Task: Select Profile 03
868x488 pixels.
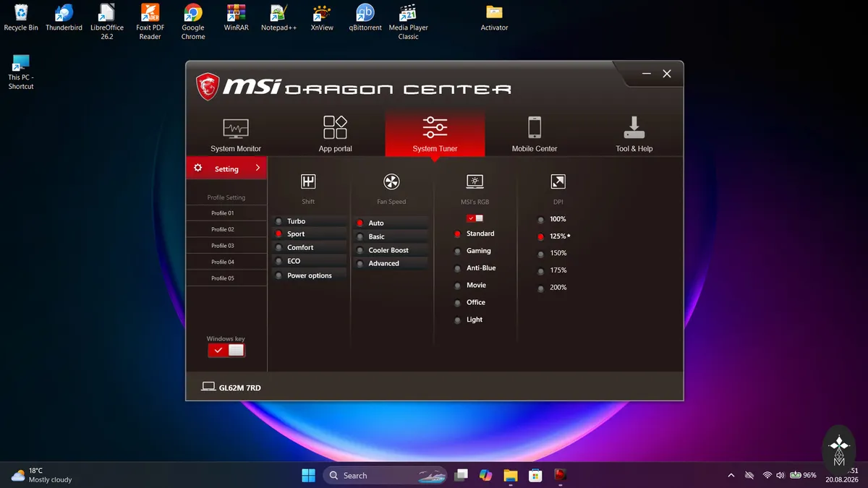Action: point(226,246)
